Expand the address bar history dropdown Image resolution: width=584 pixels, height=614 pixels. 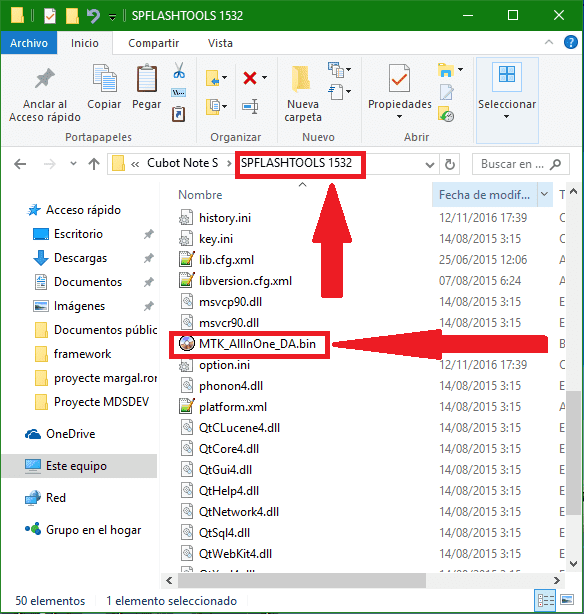pyautogui.click(x=430, y=164)
